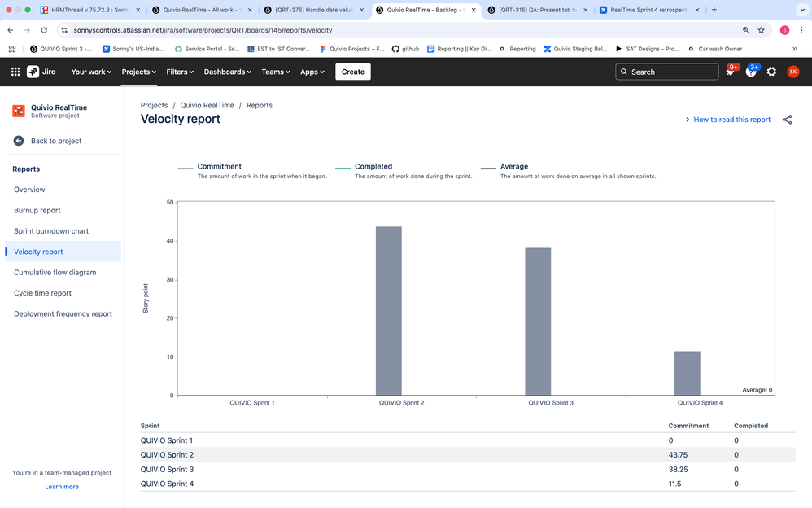
Task: Open the Filters dropdown
Action: (180, 72)
